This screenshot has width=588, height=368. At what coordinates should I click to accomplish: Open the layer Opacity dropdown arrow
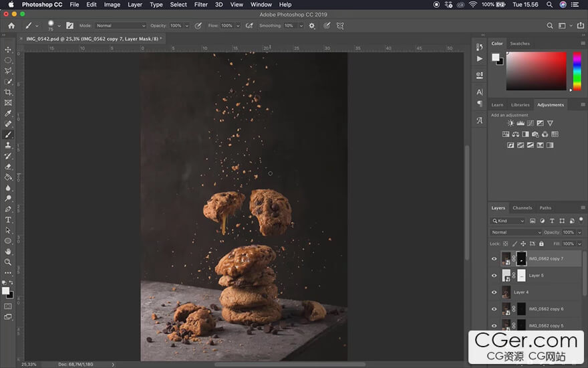click(x=579, y=232)
